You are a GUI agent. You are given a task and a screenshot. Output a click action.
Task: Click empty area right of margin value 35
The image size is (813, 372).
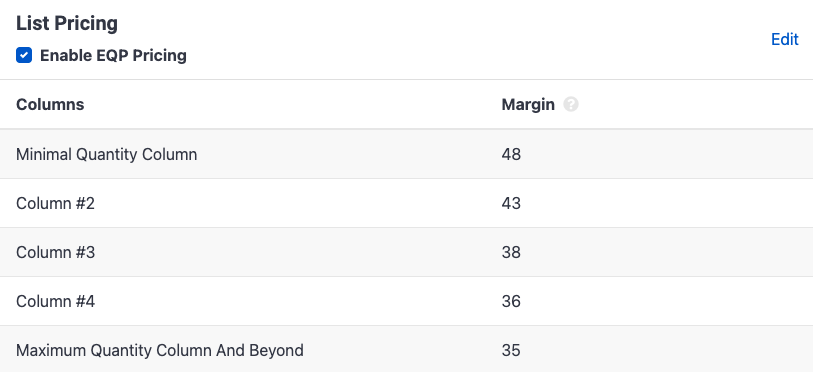tap(667, 350)
